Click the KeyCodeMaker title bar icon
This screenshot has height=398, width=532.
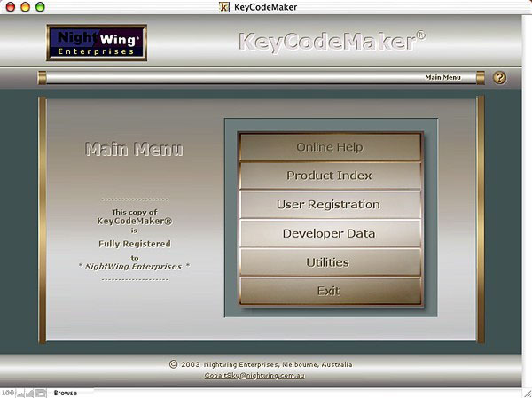(x=224, y=7)
